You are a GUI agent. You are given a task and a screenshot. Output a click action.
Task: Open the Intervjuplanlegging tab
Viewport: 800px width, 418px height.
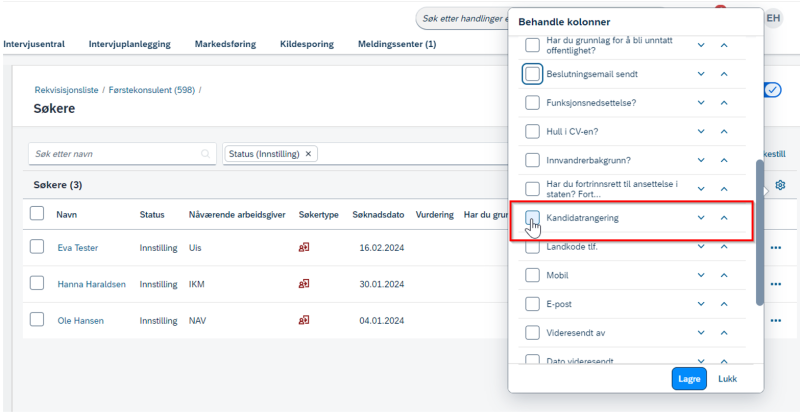[x=130, y=44]
